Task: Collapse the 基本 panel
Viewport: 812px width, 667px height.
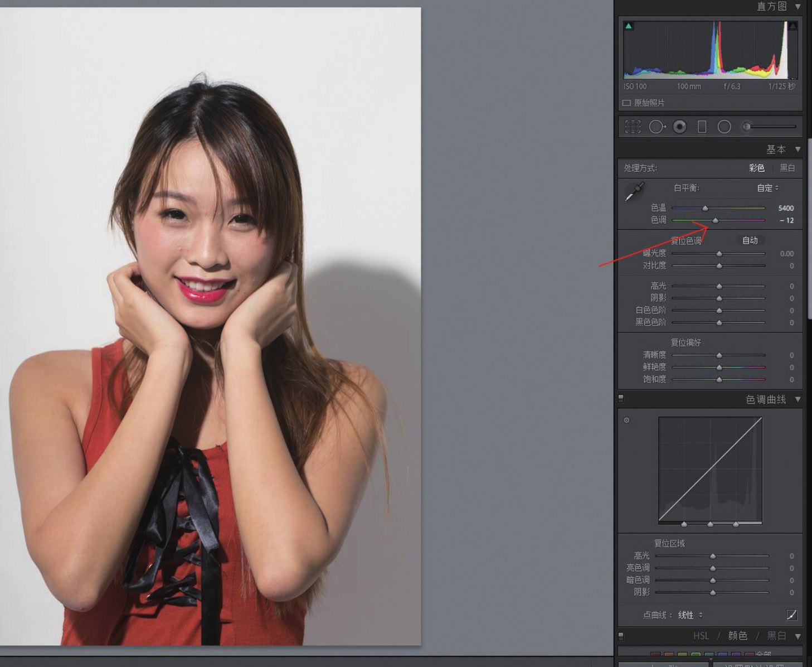Action: tap(798, 149)
